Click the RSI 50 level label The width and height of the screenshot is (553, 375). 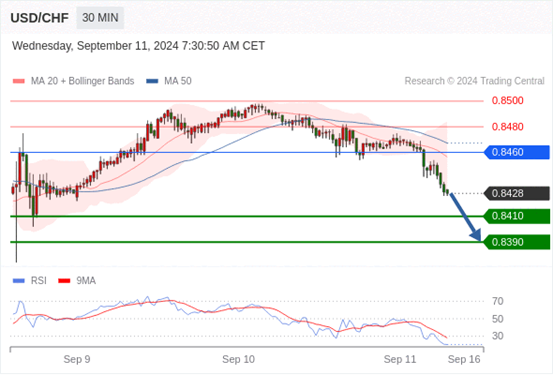(498, 319)
